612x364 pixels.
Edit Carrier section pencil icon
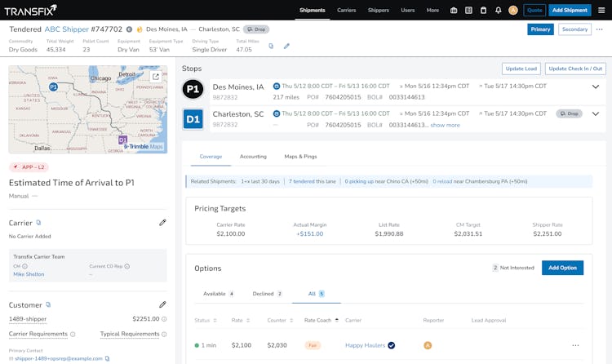coord(162,223)
